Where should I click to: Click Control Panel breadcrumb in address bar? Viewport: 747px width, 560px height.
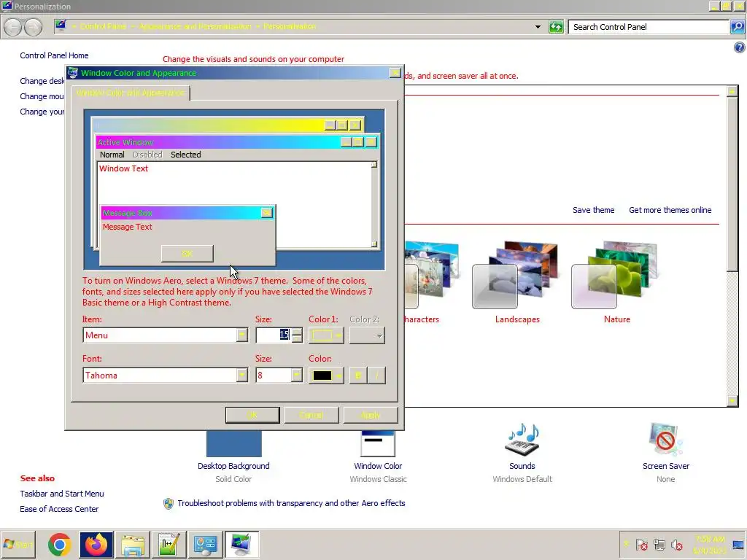pos(103,26)
